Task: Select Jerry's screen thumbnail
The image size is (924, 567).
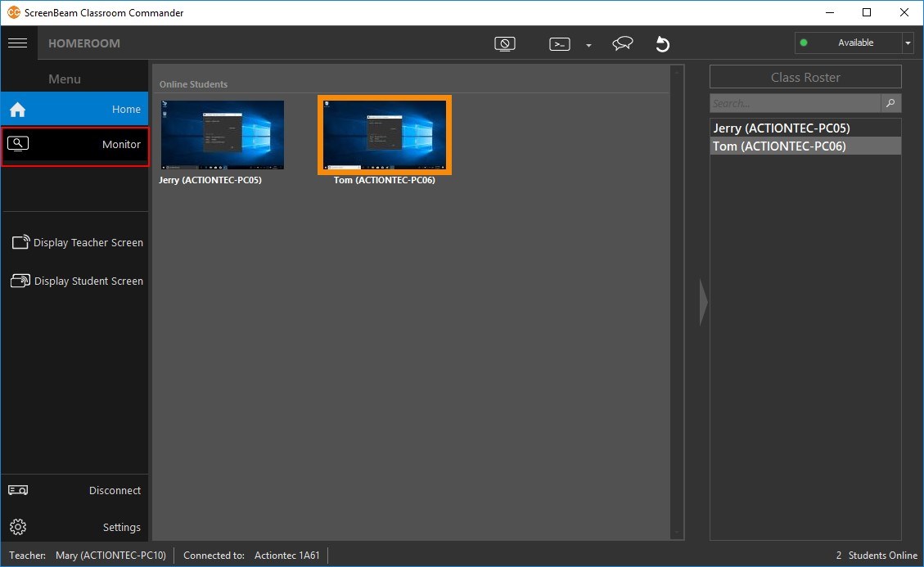Action: [x=222, y=135]
